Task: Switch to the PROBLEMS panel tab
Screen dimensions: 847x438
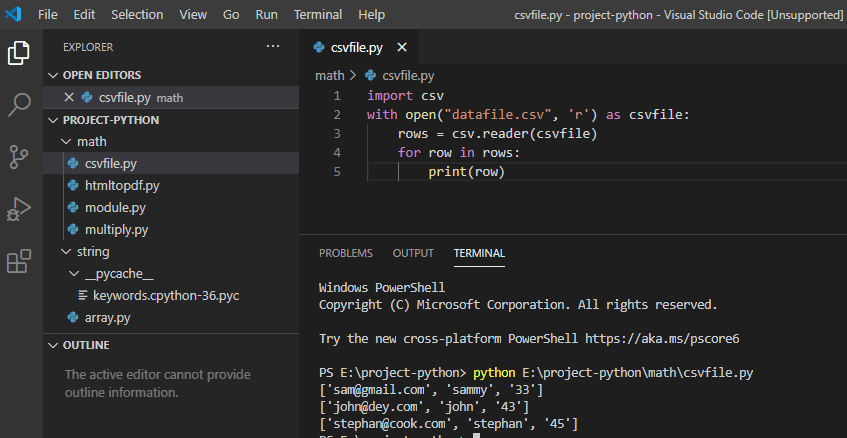Action: pos(346,253)
